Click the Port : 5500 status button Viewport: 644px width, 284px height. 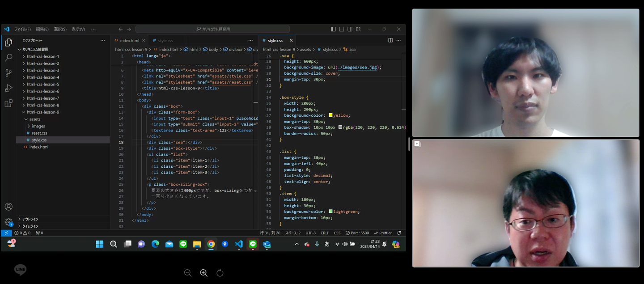coord(357,233)
